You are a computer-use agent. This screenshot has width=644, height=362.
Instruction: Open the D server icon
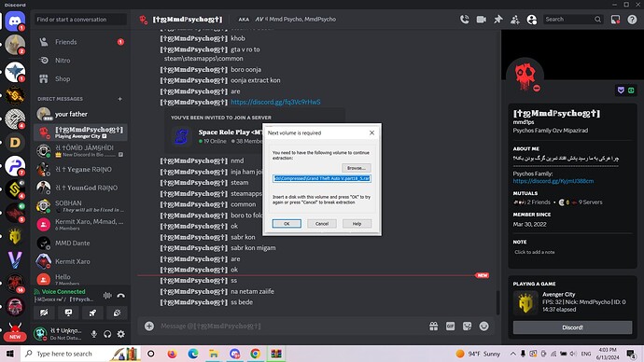click(x=15, y=143)
